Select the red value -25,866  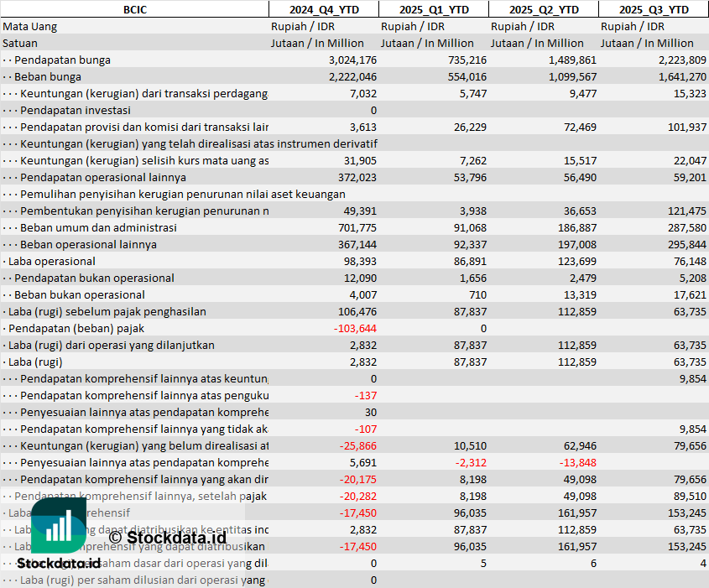click(357, 445)
